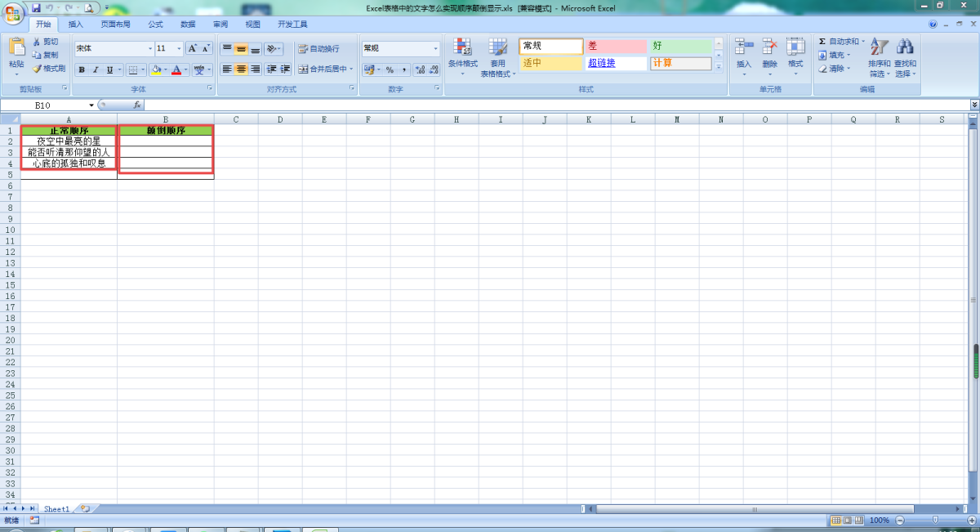Toggle bold formatting
980x532 pixels.
82,70
